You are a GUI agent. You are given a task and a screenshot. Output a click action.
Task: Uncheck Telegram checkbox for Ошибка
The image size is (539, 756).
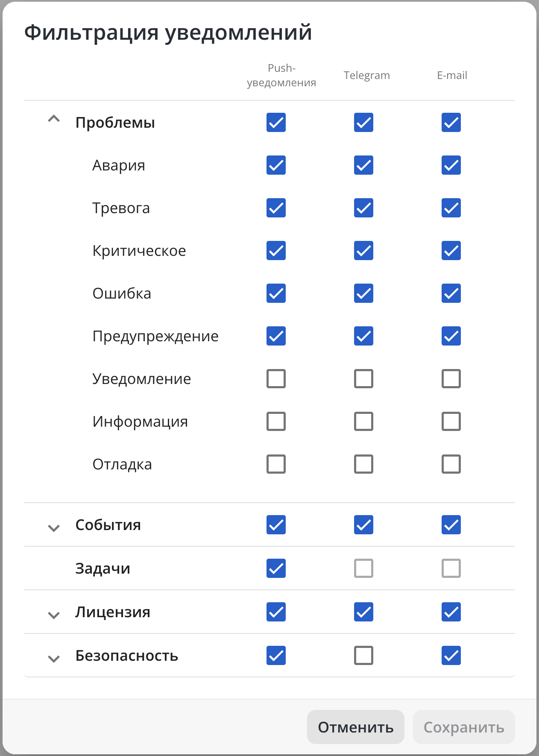[x=363, y=293]
